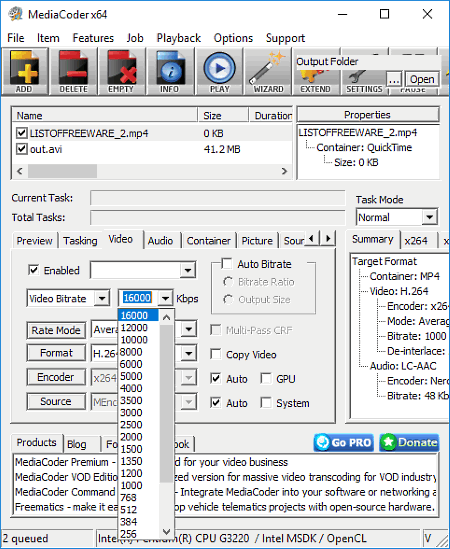This screenshot has height=549, width=450.
Task: Toggle the Auto checkbox next to GPU
Action: [216, 378]
